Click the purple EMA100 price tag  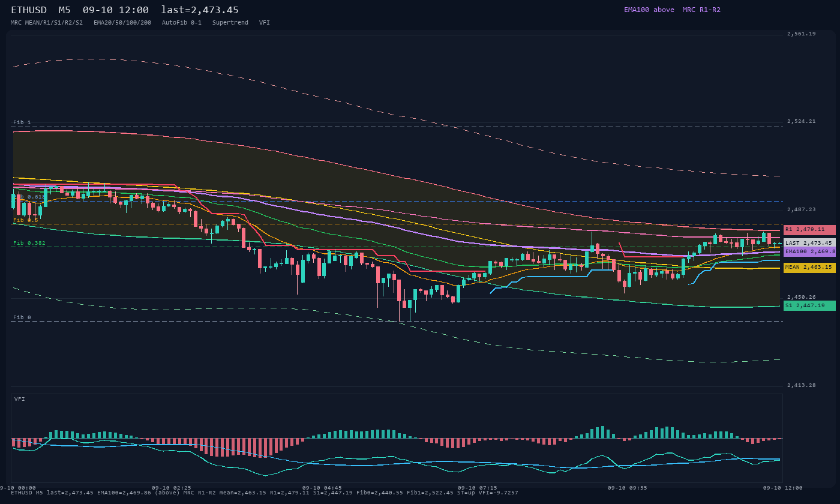tap(809, 252)
